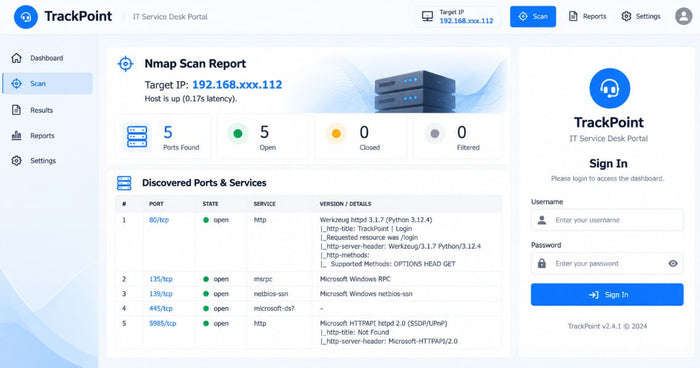Click the top bar Reports document icon
The image size is (700, 368).
573,17
